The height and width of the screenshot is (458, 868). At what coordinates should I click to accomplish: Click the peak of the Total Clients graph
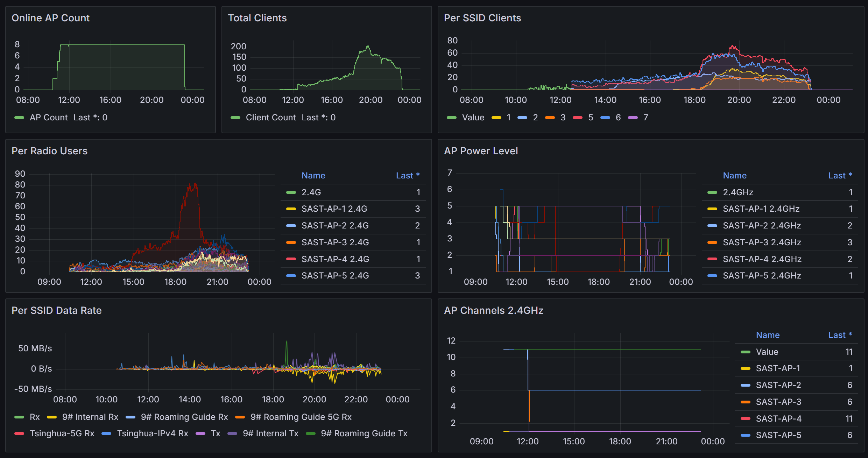[367, 46]
